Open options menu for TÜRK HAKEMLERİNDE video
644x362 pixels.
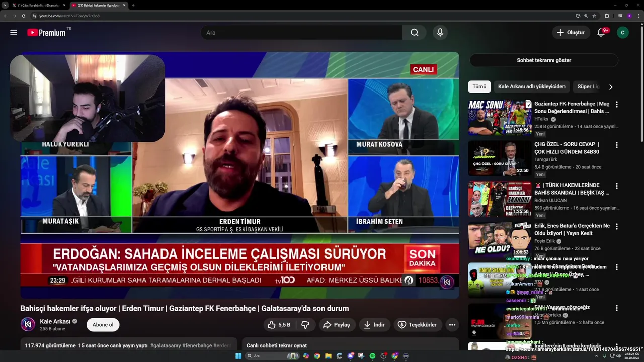coord(617,186)
